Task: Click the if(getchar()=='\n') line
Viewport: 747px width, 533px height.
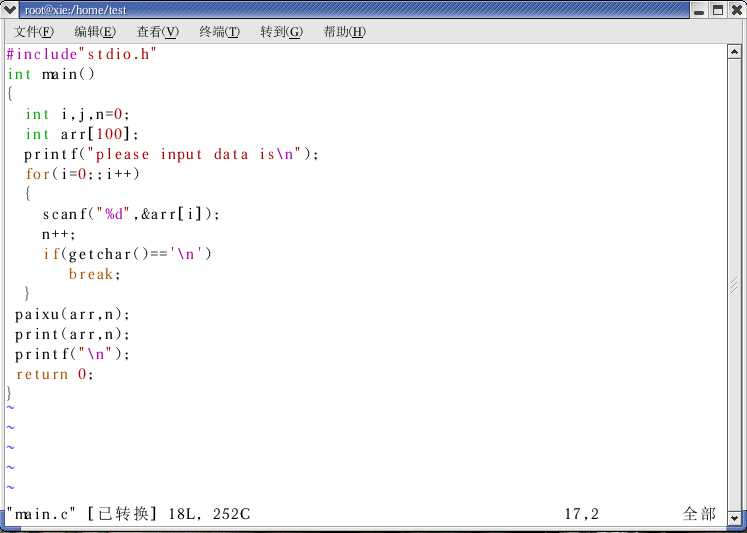Action: click(127, 254)
